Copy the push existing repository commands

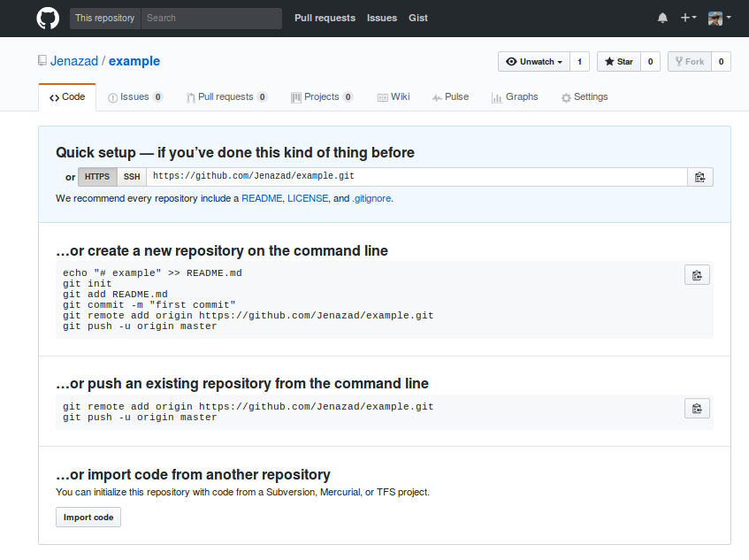pos(697,409)
